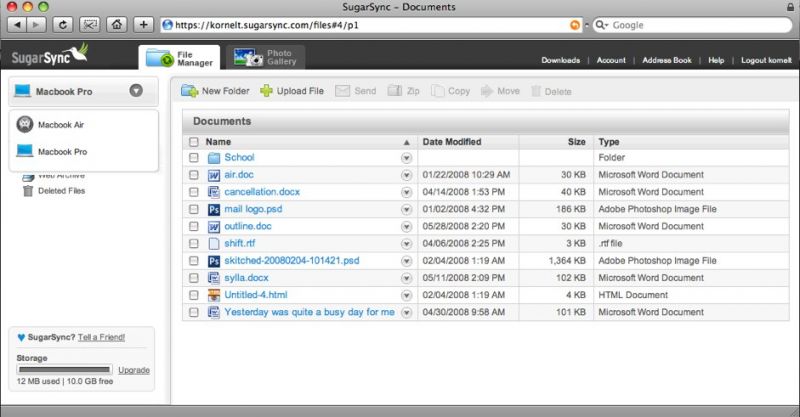Image resolution: width=800 pixels, height=417 pixels.
Task: Click the green Upload File plus icon
Action: pyautogui.click(x=266, y=91)
